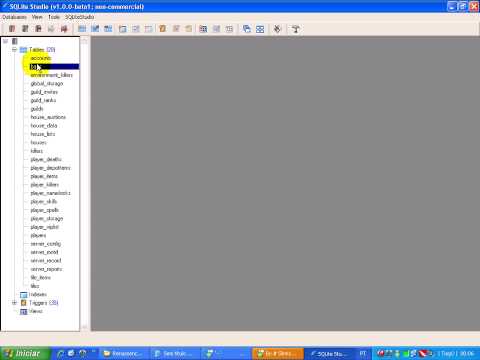Select the tile_items table
The height and width of the screenshot is (360, 480).
(41, 278)
